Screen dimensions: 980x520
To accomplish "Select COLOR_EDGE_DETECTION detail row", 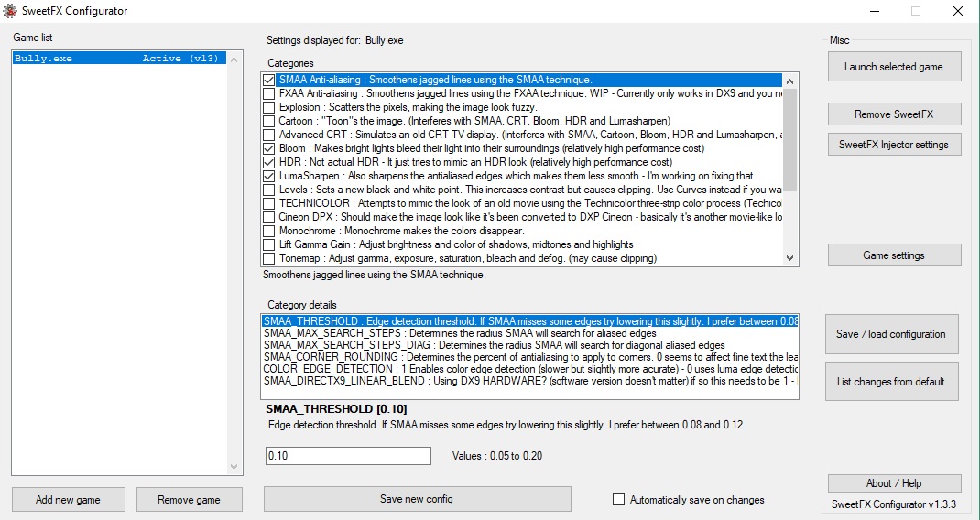I will [x=530, y=369].
